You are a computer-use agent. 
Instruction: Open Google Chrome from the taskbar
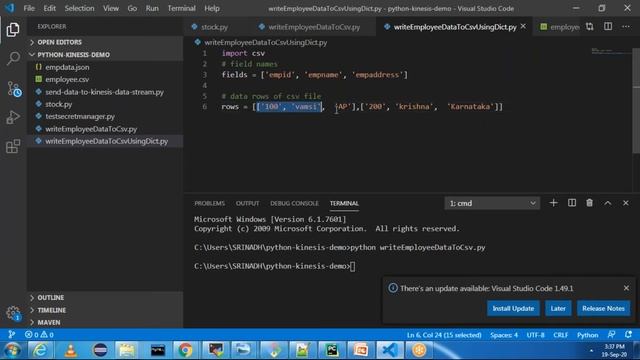[185, 350]
